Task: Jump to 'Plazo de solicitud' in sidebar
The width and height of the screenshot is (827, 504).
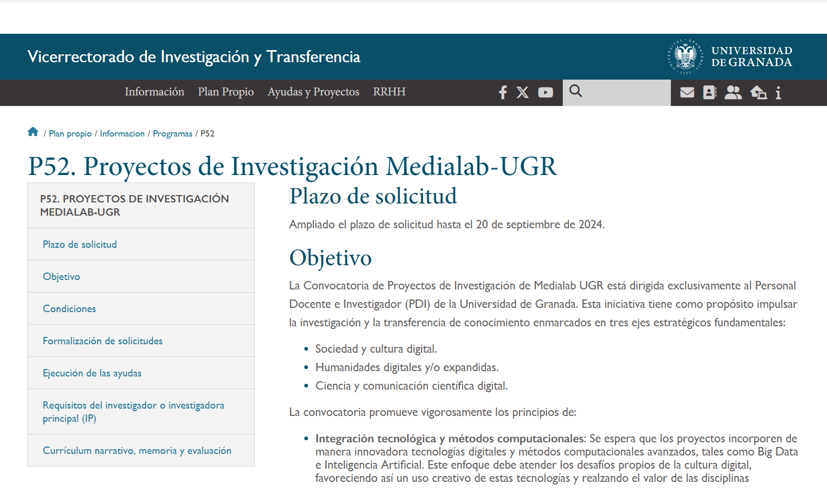Action: tap(141, 245)
